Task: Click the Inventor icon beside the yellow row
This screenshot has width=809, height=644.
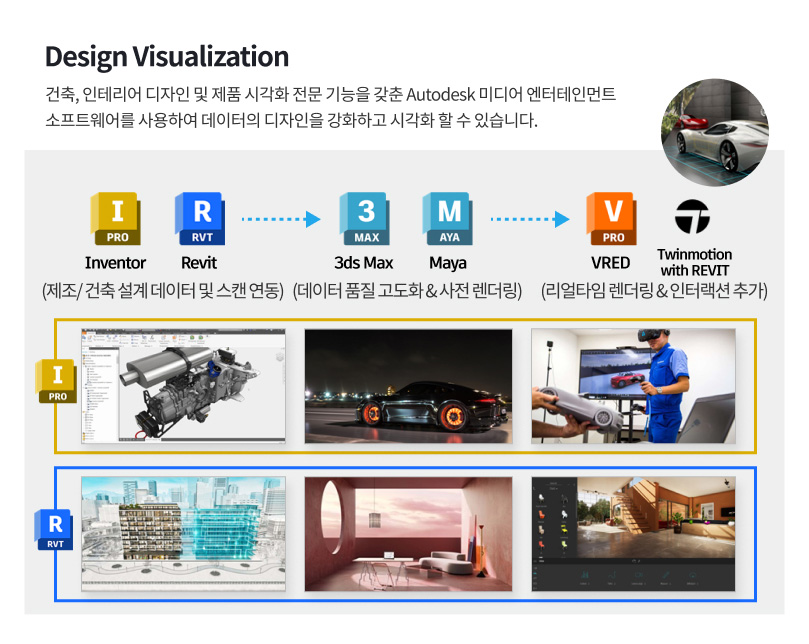Action: [56, 381]
